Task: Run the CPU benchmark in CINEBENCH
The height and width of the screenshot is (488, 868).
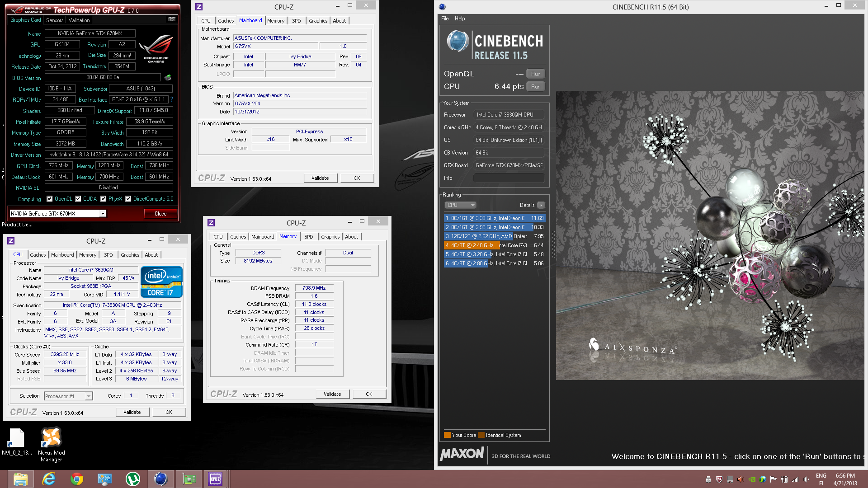Action: click(x=536, y=87)
